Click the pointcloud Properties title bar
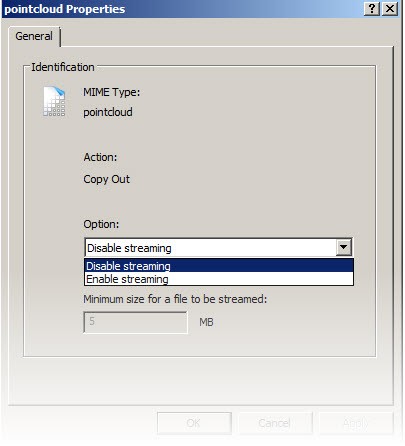The image size is (405, 446). coord(183,9)
